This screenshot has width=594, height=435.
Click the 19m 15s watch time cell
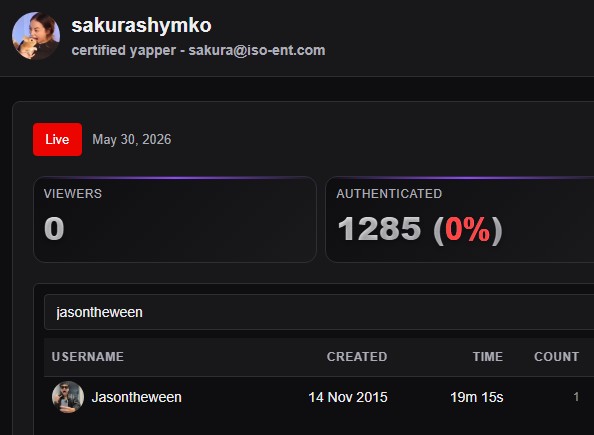[x=477, y=397]
